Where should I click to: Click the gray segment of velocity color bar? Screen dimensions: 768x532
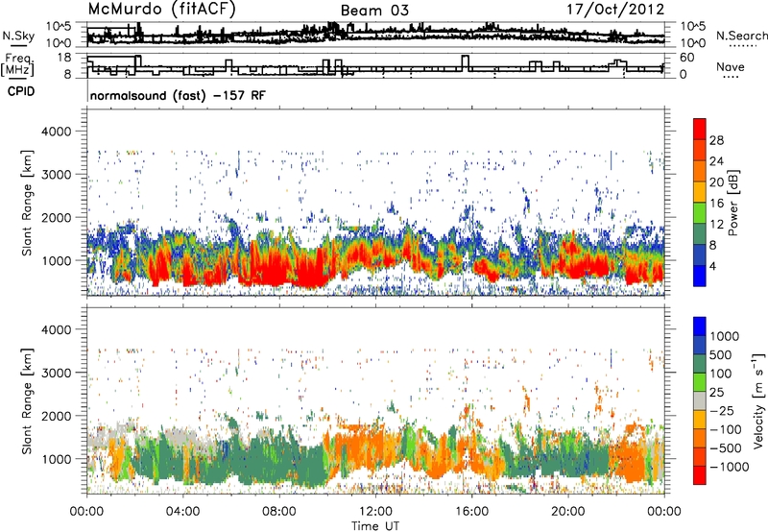click(x=700, y=401)
